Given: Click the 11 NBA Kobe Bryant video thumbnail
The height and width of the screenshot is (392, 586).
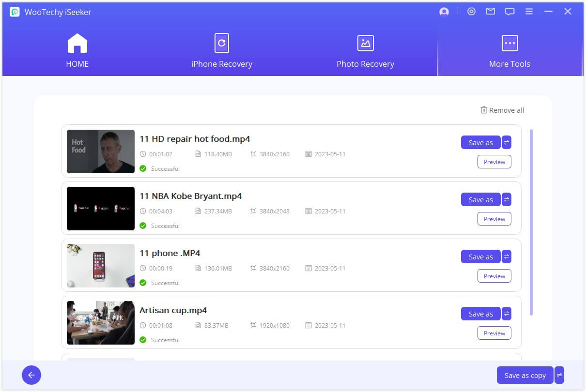Looking at the screenshot, I should [x=101, y=209].
